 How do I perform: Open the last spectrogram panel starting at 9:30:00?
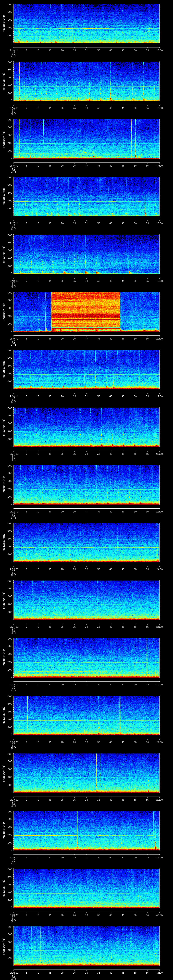click(86, 946)
